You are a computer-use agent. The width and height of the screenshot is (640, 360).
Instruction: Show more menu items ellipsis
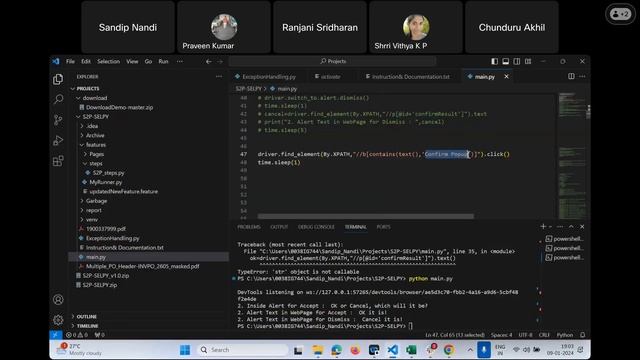coord(180,62)
